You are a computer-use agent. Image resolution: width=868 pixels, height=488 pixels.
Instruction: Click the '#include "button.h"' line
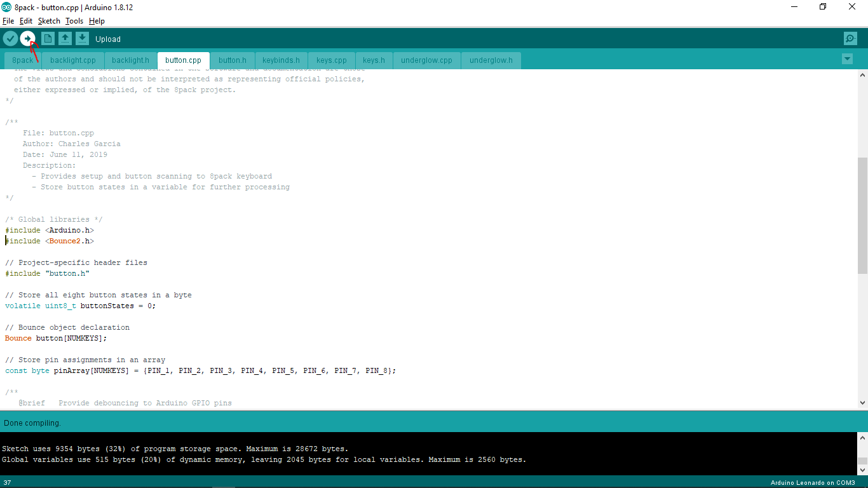(x=48, y=273)
